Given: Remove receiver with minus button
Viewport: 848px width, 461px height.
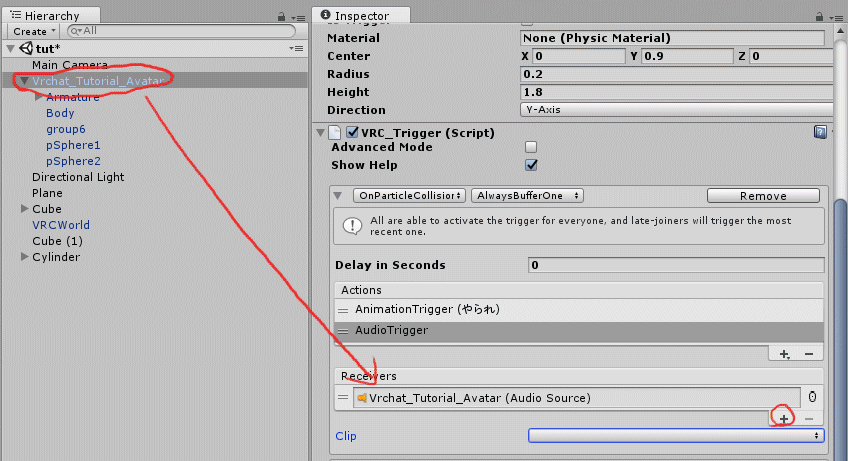Looking at the screenshot, I should pos(809,419).
